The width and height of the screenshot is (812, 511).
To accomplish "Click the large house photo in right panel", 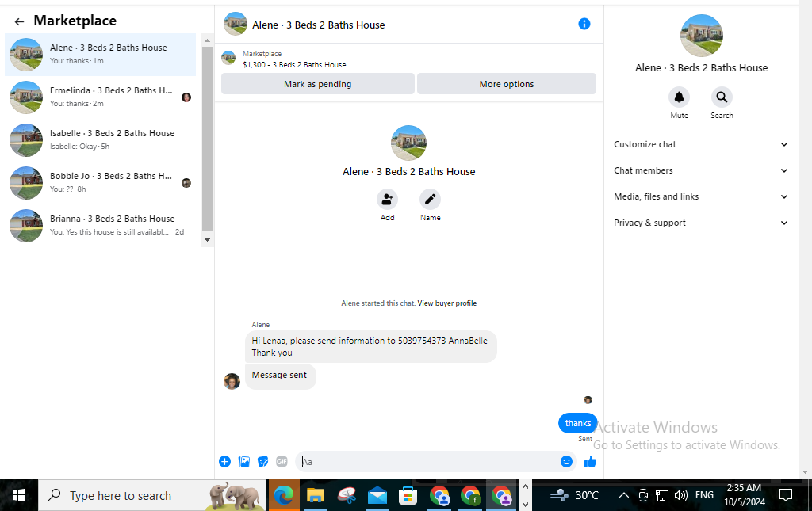I will [x=701, y=36].
